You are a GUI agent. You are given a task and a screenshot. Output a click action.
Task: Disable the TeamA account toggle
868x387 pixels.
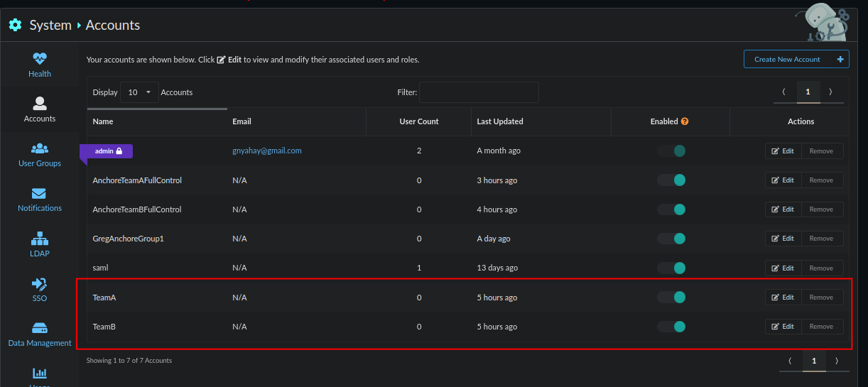tap(671, 298)
